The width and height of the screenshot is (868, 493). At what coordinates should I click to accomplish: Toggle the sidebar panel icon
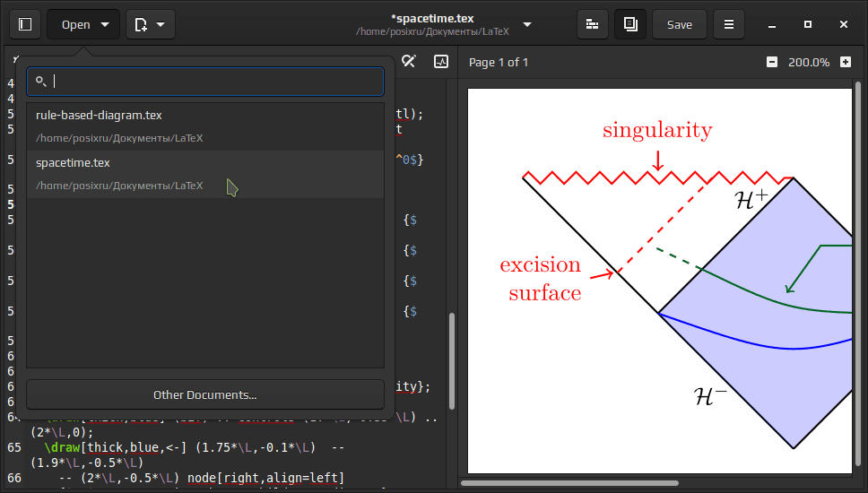pos(25,24)
